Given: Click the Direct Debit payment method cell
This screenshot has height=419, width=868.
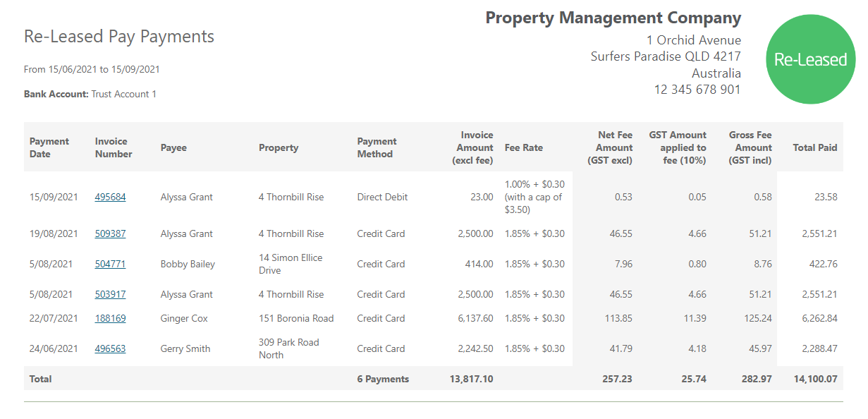Looking at the screenshot, I should (382, 197).
